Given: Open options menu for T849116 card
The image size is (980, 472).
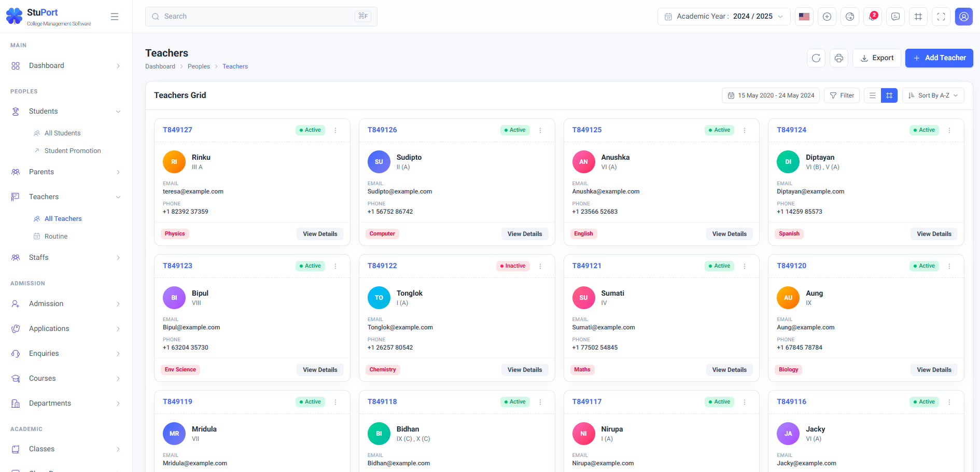Looking at the screenshot, I should [x=949, y=402].
